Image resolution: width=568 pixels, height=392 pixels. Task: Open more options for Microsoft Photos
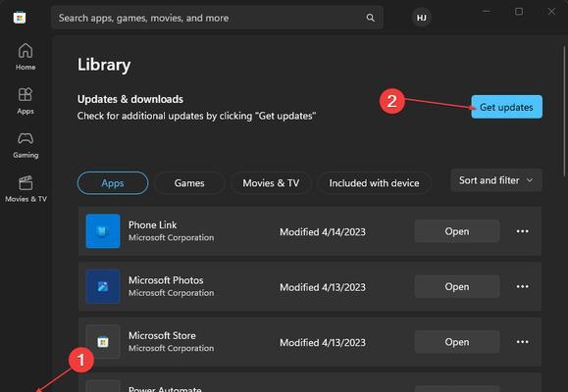click(522, 286)
